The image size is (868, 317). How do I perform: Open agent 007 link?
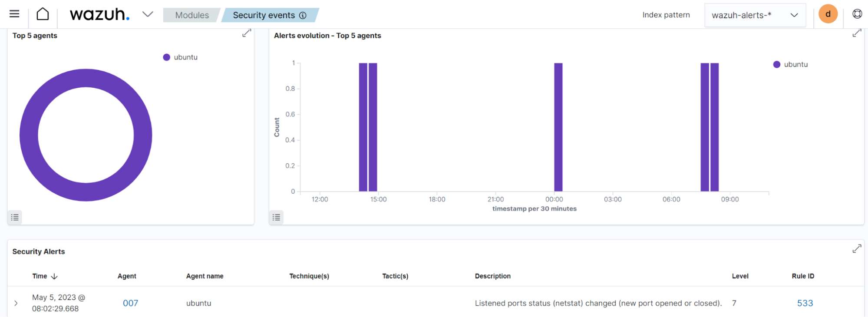(x=130, y=303)
